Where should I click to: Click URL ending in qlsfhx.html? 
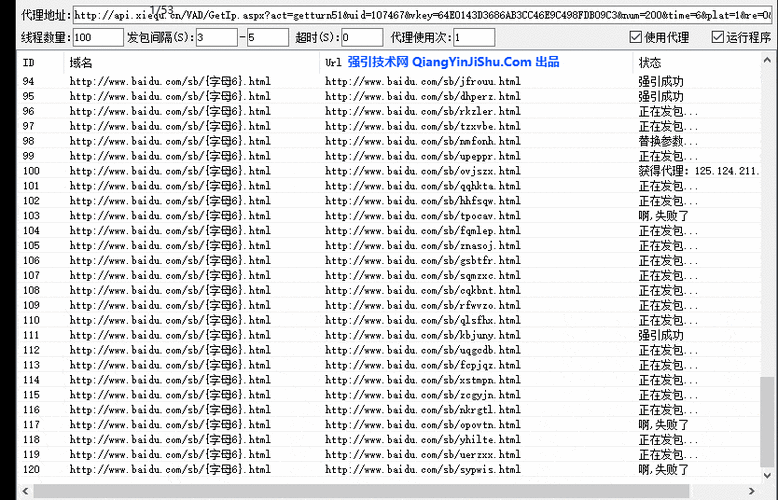pyautogui.click(x=423, y=320)
